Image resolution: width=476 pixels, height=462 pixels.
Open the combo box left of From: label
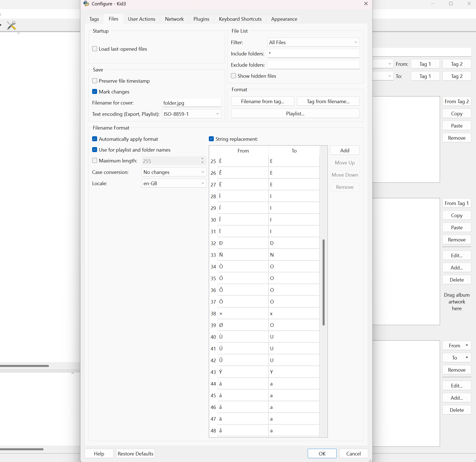[383, 64]
